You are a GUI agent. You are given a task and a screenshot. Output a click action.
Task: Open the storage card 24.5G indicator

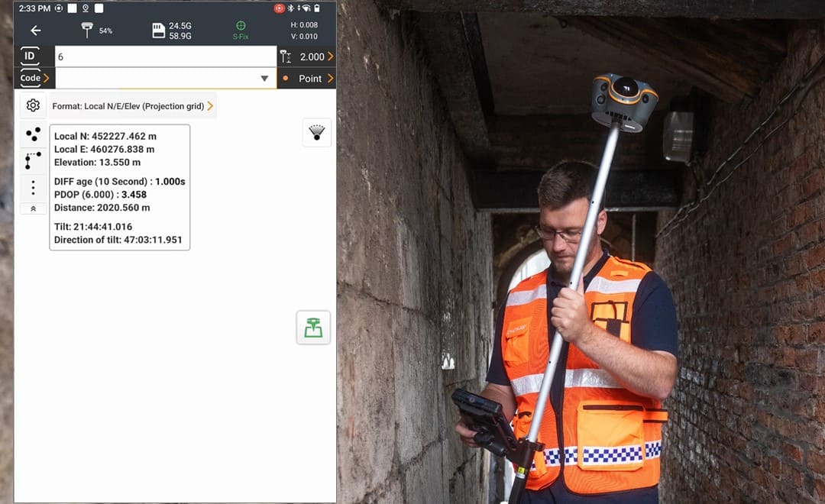(x=172, y=31)
